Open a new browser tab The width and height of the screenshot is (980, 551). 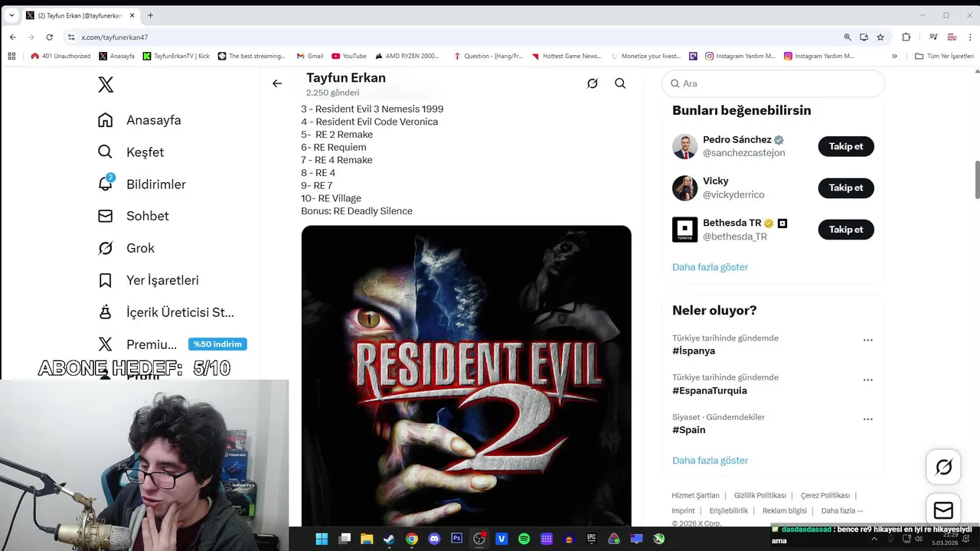[x=150, y=15]
